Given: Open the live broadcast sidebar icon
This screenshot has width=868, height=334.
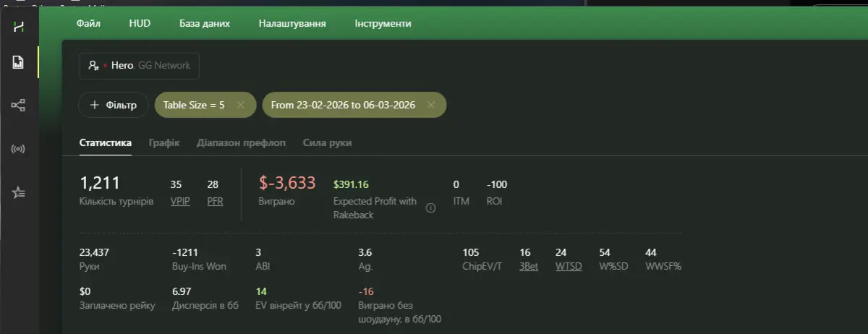Looking at the screenshot, I should coord(19,149).
